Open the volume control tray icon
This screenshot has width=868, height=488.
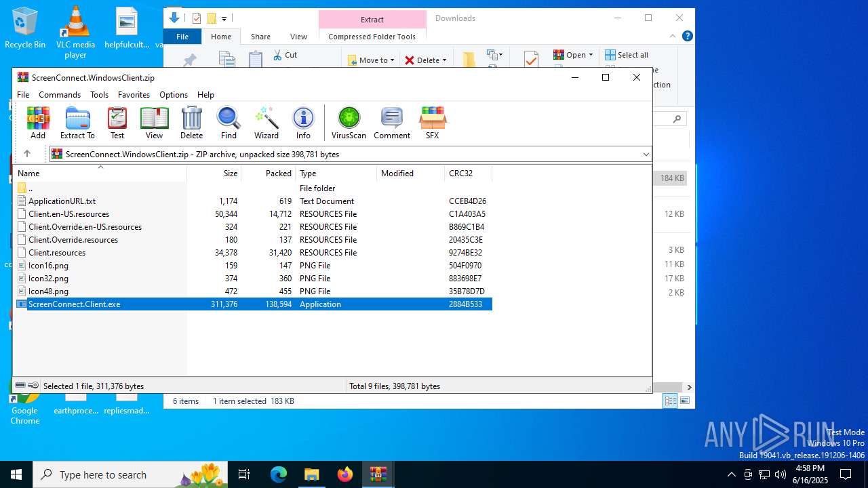click(781, 474)
